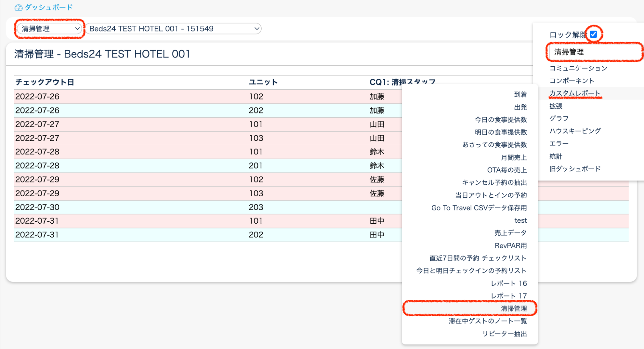Open Go To Travel CSVデータ保存用 report

(x=479, y=208)
